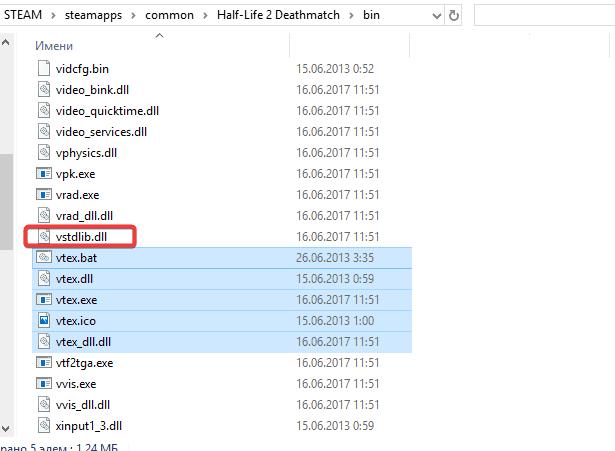
Task: Select the file name vrad_dll.dll
Action: coord(84,216)
